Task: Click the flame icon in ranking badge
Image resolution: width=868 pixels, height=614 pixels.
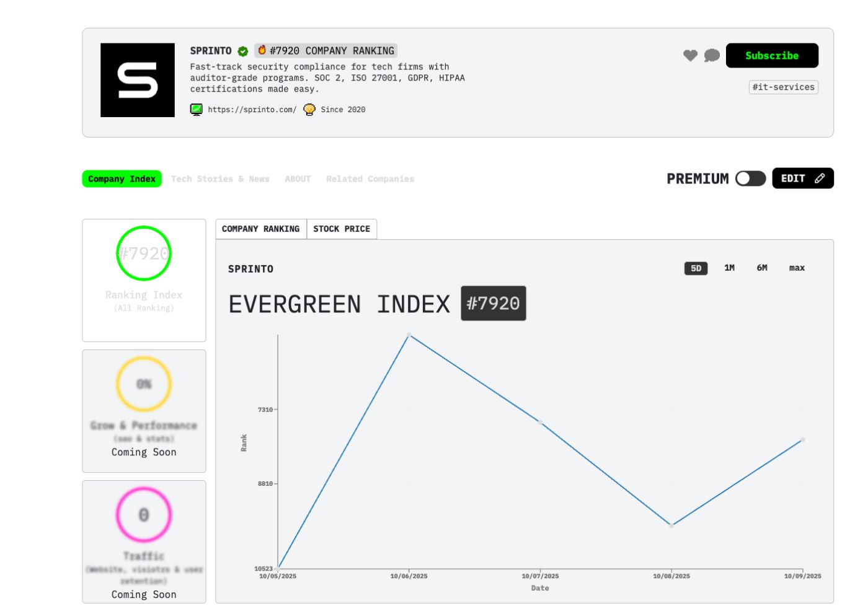Action: [262, 50]
